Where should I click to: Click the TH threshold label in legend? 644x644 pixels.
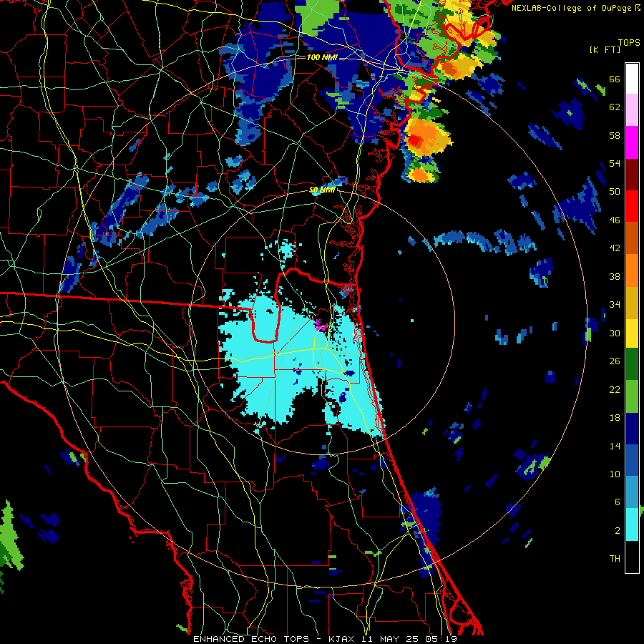615,559
